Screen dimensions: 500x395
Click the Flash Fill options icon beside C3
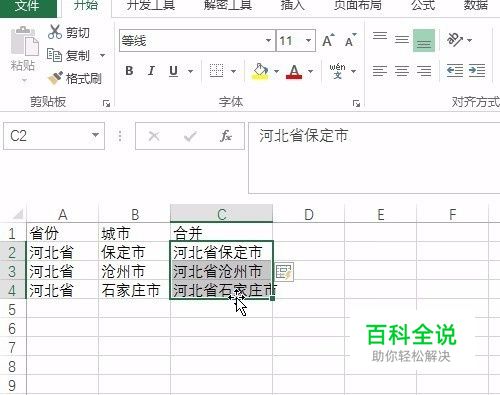tap(284, 272)
